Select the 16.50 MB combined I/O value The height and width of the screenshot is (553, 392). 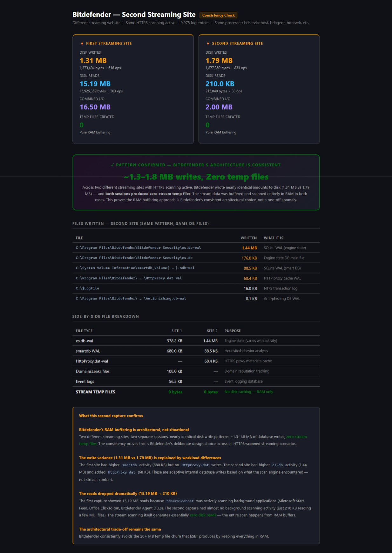coord(95,107)
